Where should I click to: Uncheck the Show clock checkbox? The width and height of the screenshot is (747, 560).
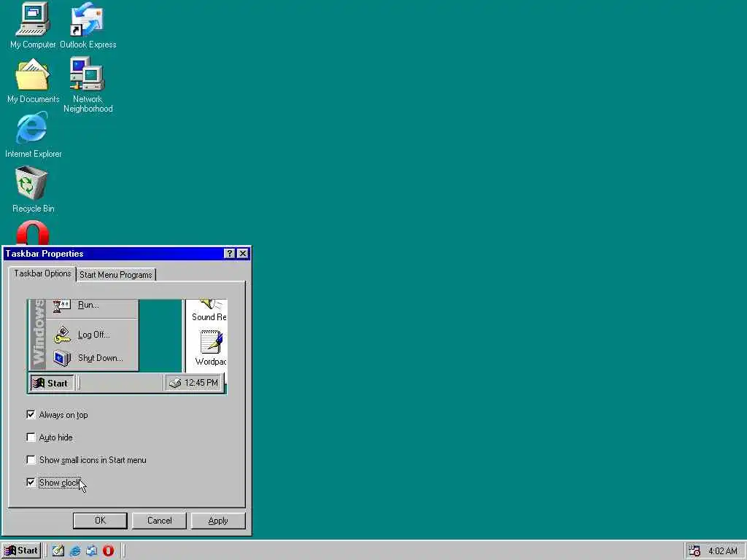point(31,483)
